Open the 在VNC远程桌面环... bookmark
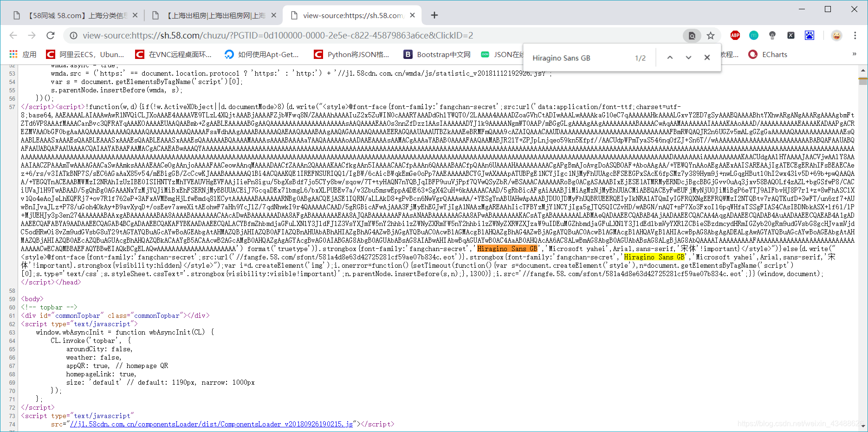The height and width of the screenshot is (432, 868). tap(174, 54)
